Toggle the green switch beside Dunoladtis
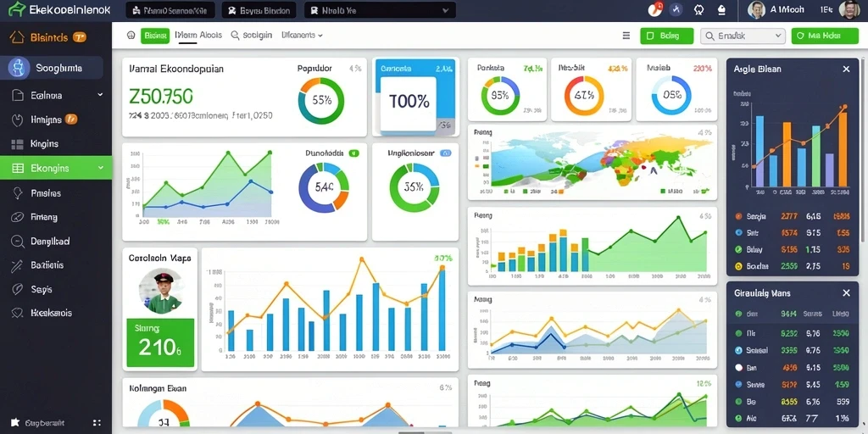 [354, 153]
